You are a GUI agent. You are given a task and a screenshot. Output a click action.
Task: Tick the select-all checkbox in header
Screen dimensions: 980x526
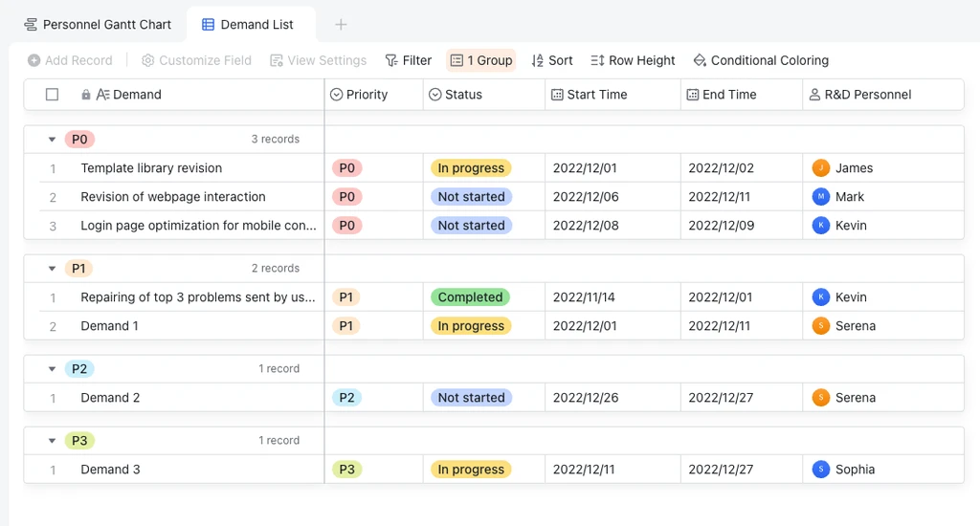point(52,95)
